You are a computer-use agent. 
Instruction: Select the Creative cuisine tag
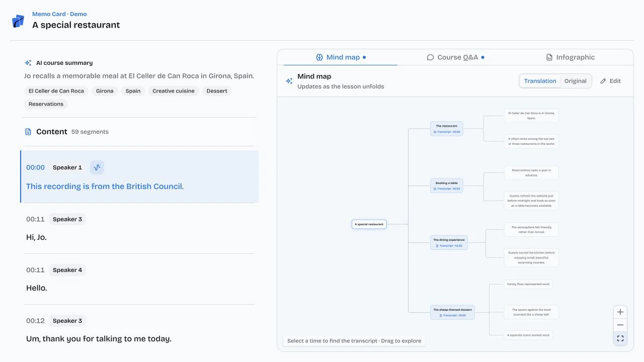(x=174, y=91)
